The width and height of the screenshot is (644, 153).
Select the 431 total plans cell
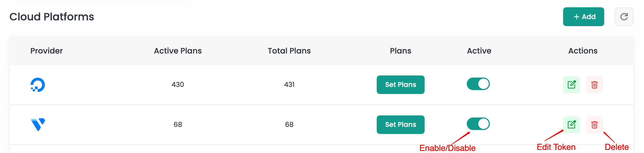click(x=289, y=85)
